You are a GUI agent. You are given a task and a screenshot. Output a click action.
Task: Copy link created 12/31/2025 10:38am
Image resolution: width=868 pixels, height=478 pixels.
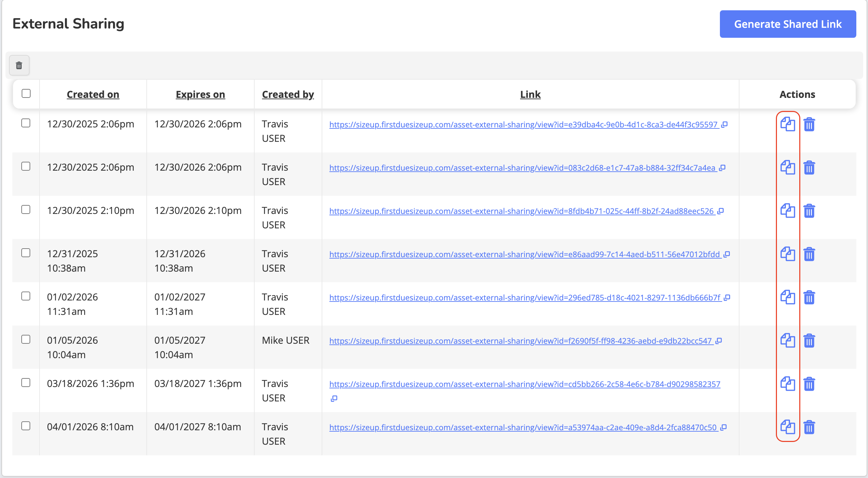coord(788,254)
